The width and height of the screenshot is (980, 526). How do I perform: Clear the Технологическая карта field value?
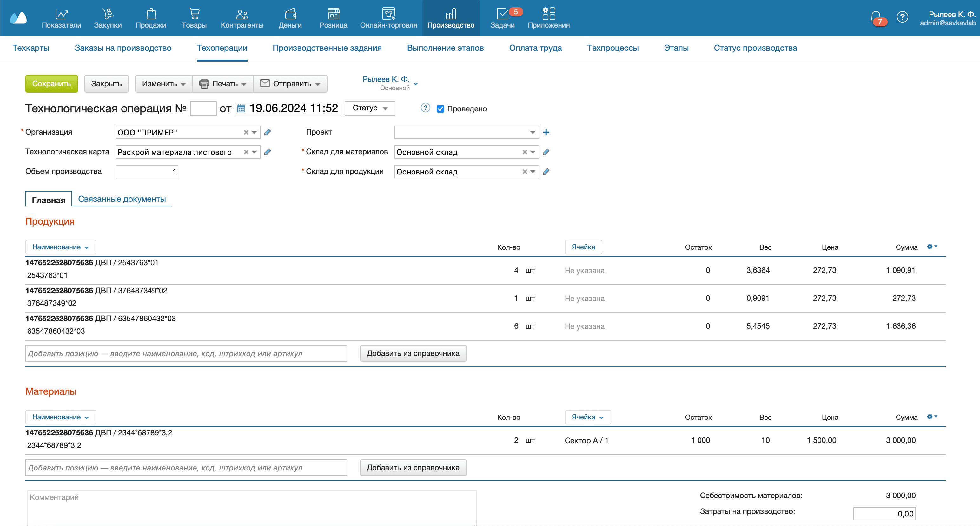(246, 152)
